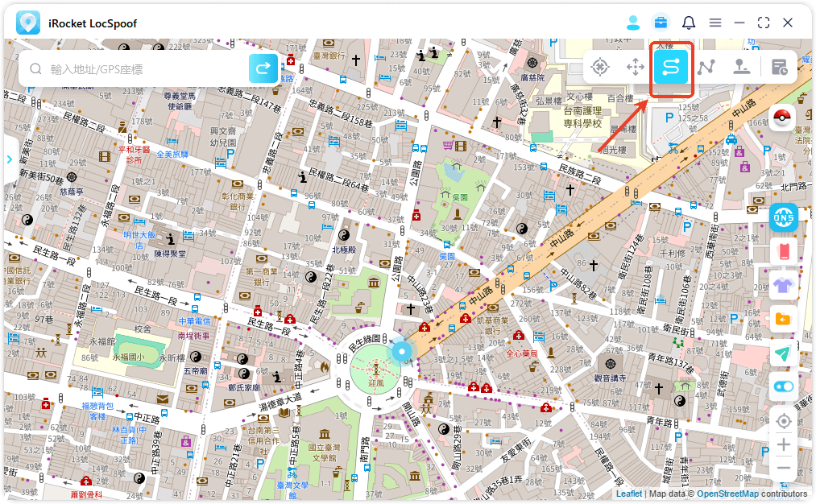Screen dimensions: 816x504
Task: Click the magnifier icon in search box
Action: 35,68
